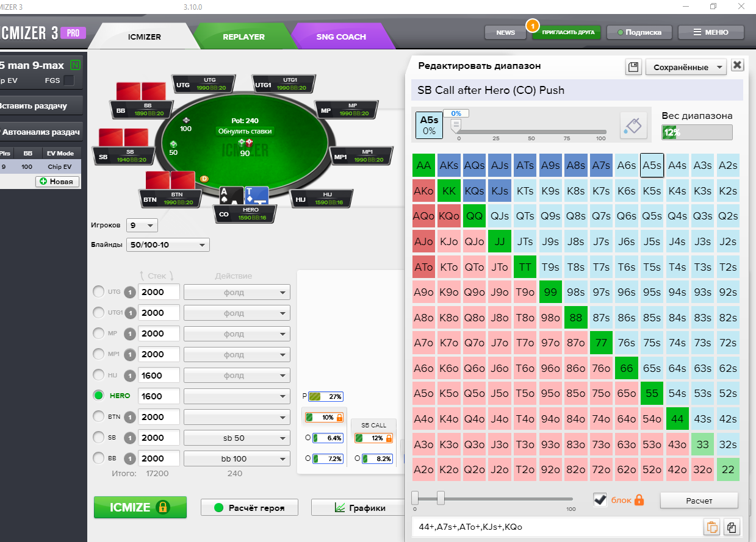This screenshot has height=542, width=756.
Task: Click the BB player count badge
Action: [x=130, y=458]
